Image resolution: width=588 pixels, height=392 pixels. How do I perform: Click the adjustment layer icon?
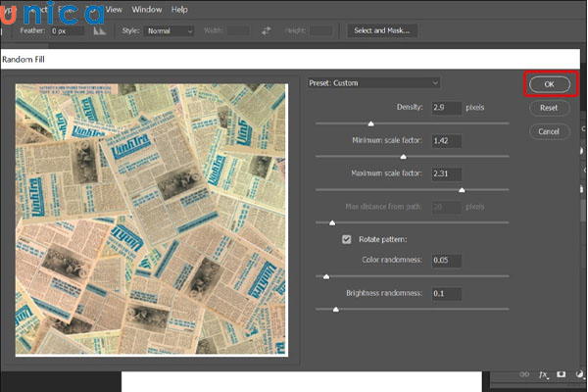[578, 374]
